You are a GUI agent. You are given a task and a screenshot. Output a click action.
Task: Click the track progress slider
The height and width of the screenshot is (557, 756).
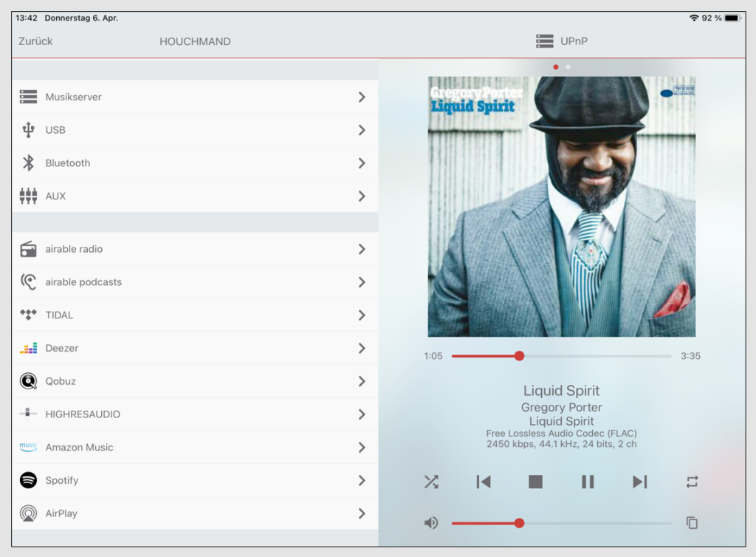(561, 356)
